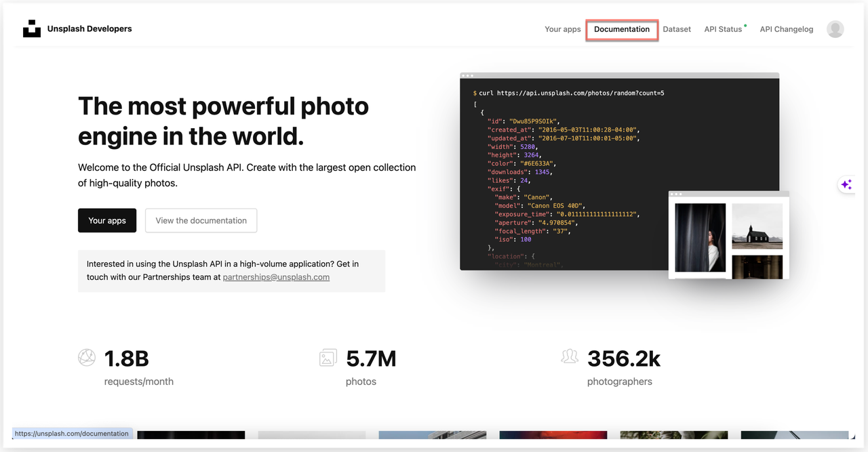This screenshot has width=868, height=452.
Task: Click the 1.8B statistic
Action: tap(126, 358)
